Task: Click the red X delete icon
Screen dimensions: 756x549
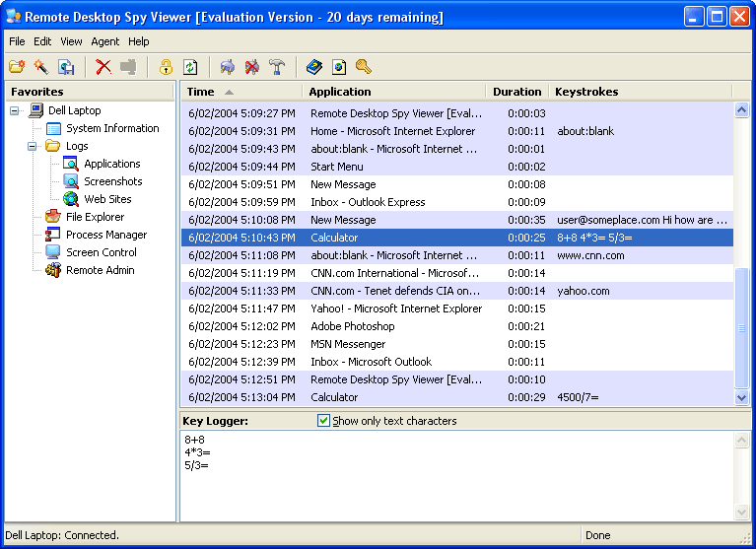Action: coord(103,66)
